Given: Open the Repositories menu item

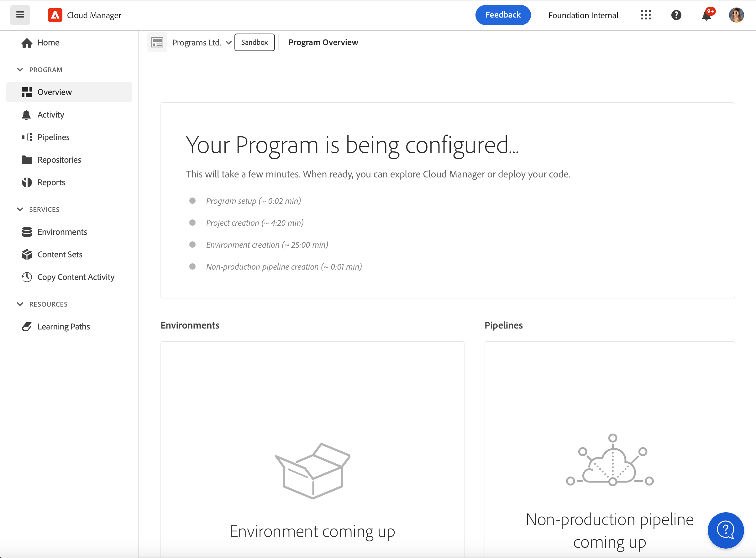Looking at the screenshot, I should pos(59,160).
